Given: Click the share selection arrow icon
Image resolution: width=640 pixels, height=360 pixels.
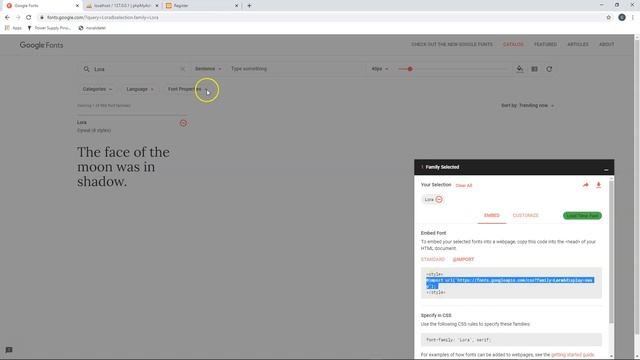Looking at the screenshot, I should click(x=585, y=185).
